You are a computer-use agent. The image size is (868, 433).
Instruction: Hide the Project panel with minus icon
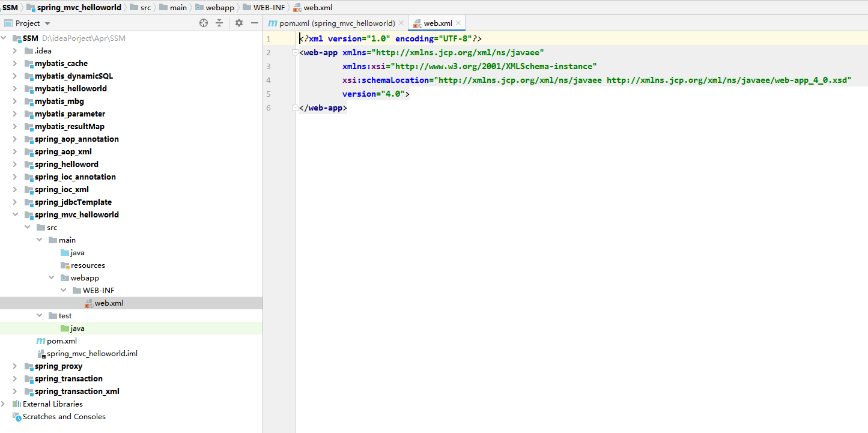click(255, 23)
